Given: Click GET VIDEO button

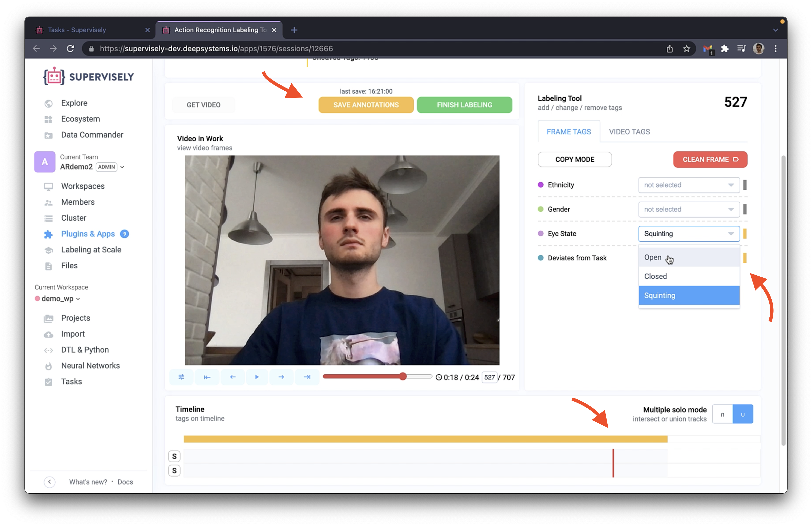Looking at the screenshot, I should [x=203, y=105].
